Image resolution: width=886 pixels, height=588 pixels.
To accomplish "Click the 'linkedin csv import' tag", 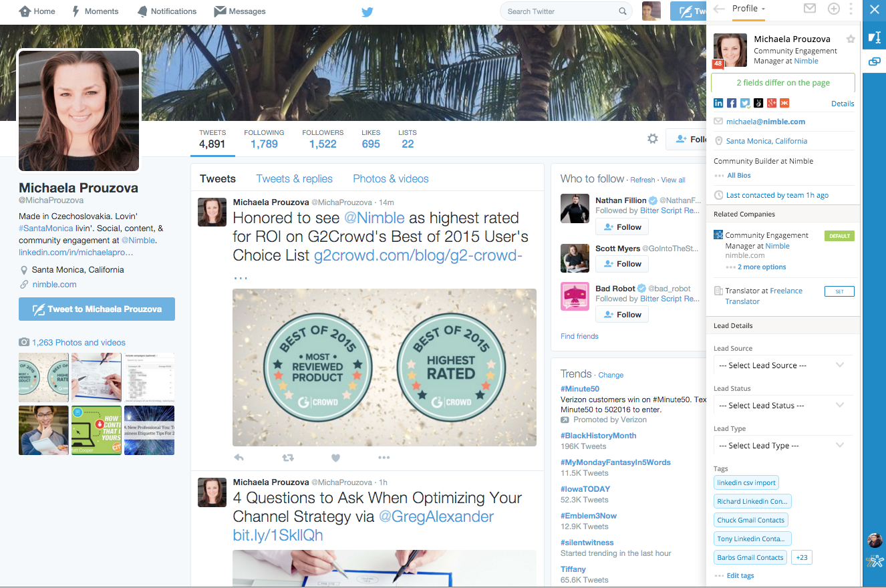I will point(746,482).
